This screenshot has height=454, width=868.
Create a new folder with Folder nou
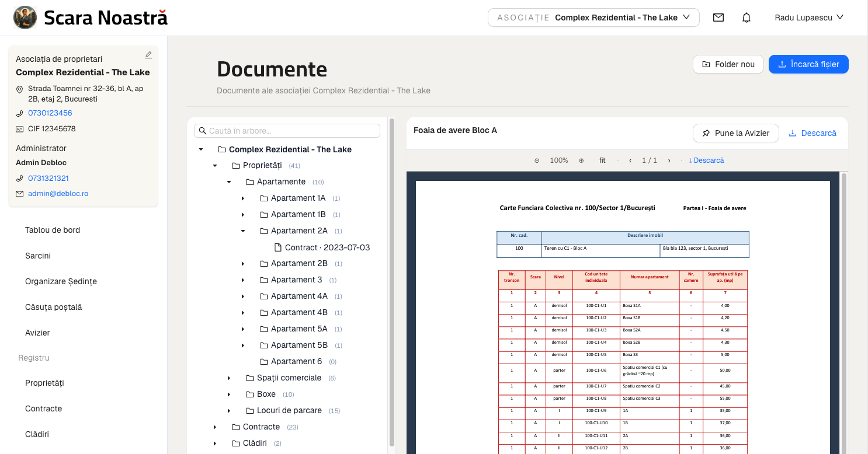728,64
